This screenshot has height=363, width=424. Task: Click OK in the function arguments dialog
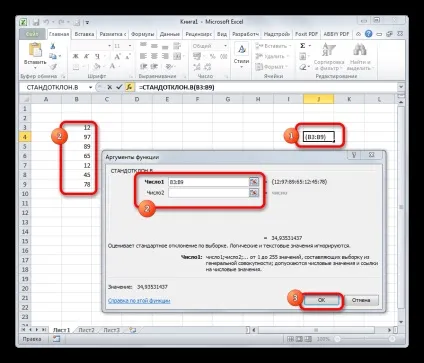(x=321, y=300)
